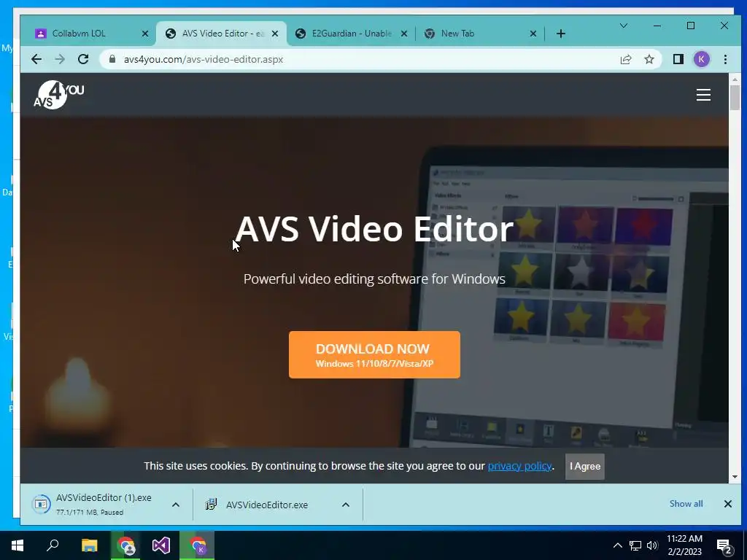This screenshot has height=560, width=747.
Task: Click the AVS4YOU logo
Action: point(58,95)
